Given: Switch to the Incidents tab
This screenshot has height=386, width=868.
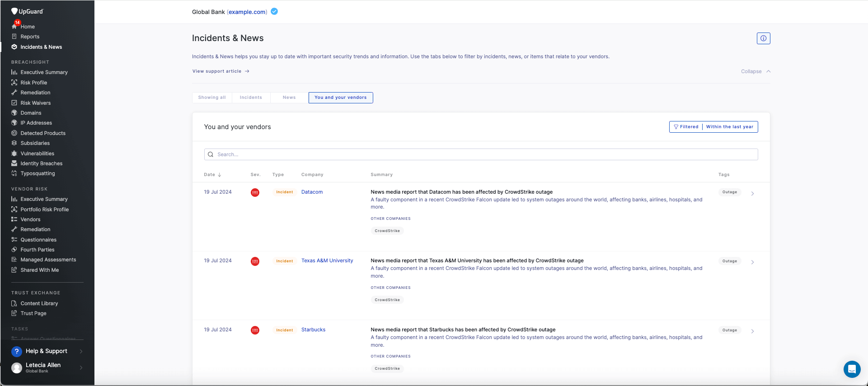Looking at the screenshot, I should [251, 98].
